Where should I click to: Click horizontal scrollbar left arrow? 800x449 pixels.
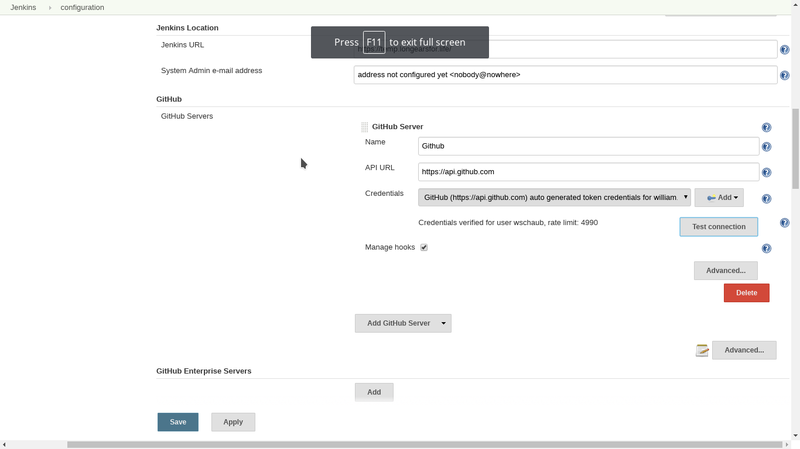tap(4, 445)
